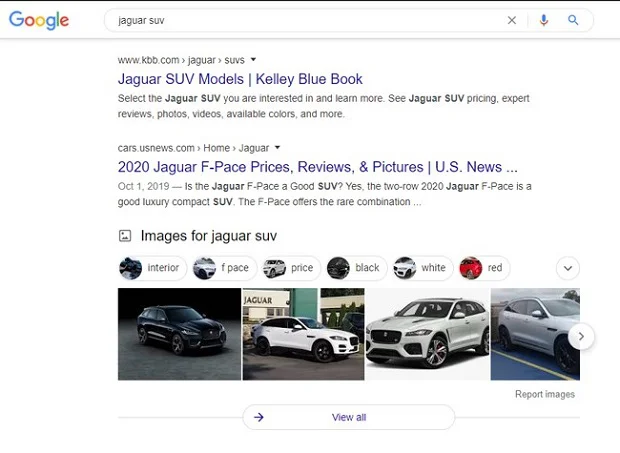The image size is (620, 453).
Task: Select the white image filter chip
Action: 423,268
